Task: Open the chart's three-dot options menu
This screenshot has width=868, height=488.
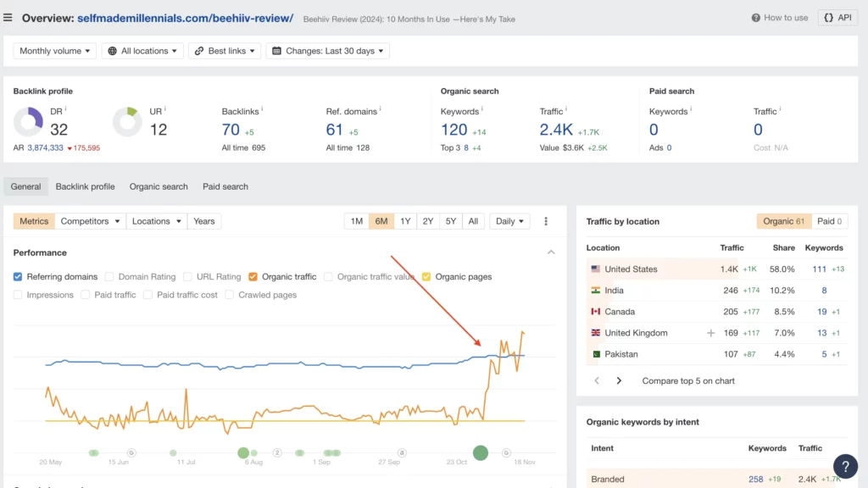Action: coord(546,221)
